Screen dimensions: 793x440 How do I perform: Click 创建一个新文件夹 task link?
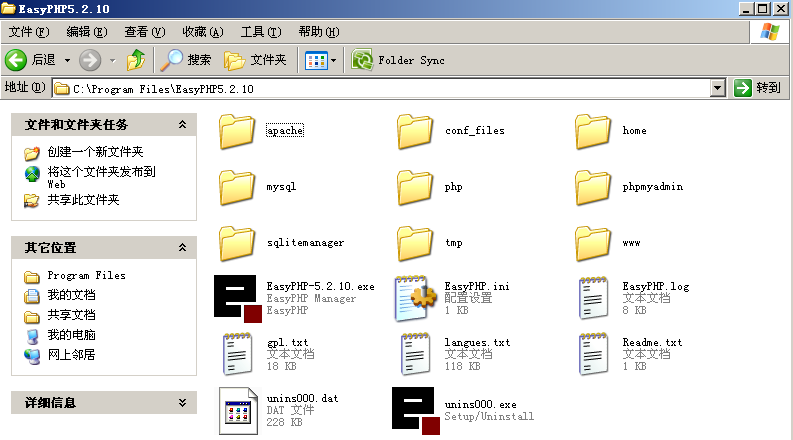(95, 152)
